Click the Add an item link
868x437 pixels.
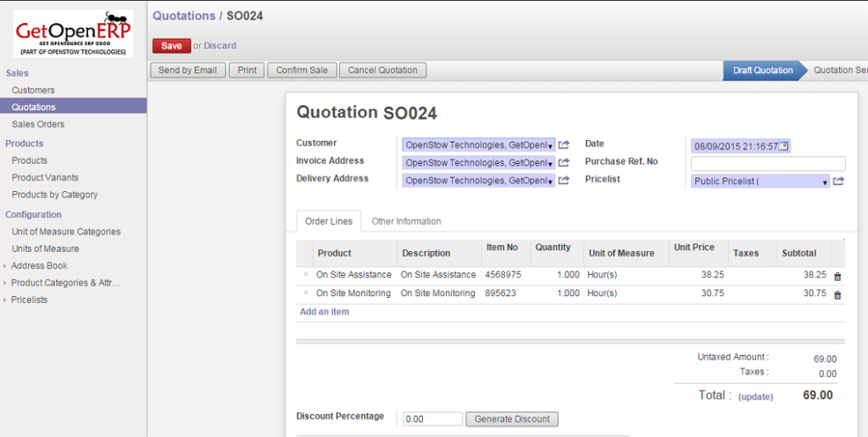325,312
